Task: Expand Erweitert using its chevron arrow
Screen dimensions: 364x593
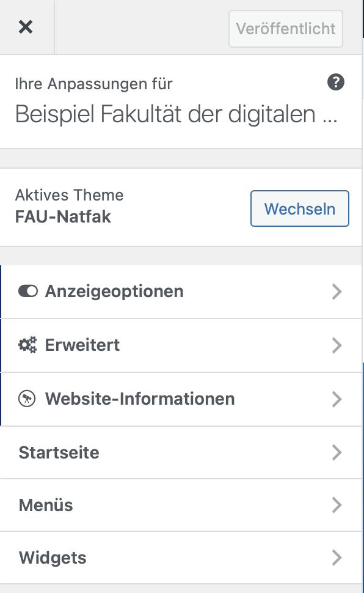Action: [x=337, y=345]
